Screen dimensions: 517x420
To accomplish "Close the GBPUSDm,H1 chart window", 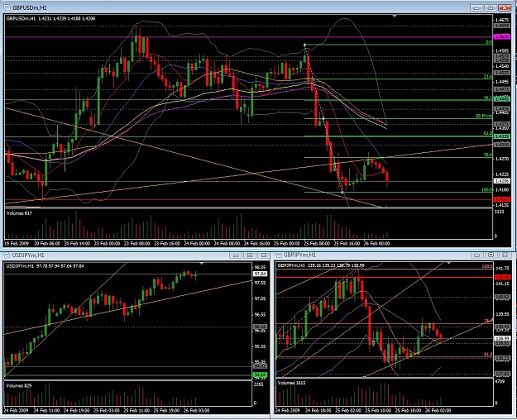I will 505,7.
